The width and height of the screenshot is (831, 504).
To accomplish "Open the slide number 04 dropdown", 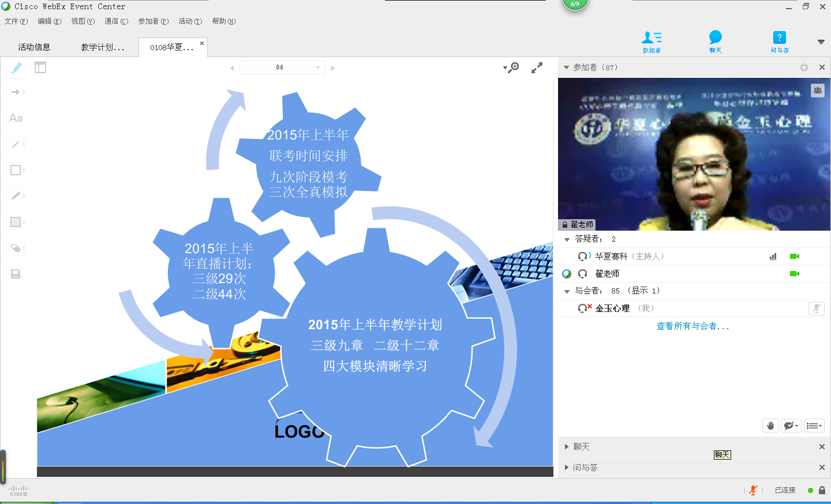I will tap(282, 67).
